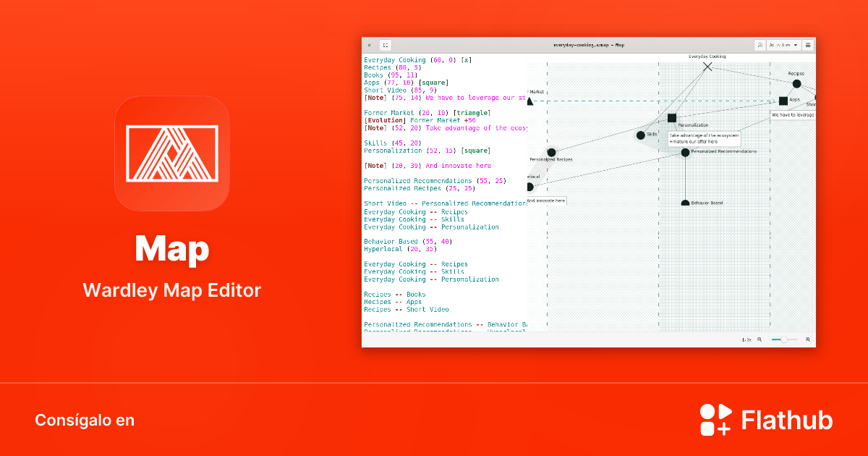The image size is (868, 456).
Task: Click the export/share icon in the header bar
Action: coord(760,45)
